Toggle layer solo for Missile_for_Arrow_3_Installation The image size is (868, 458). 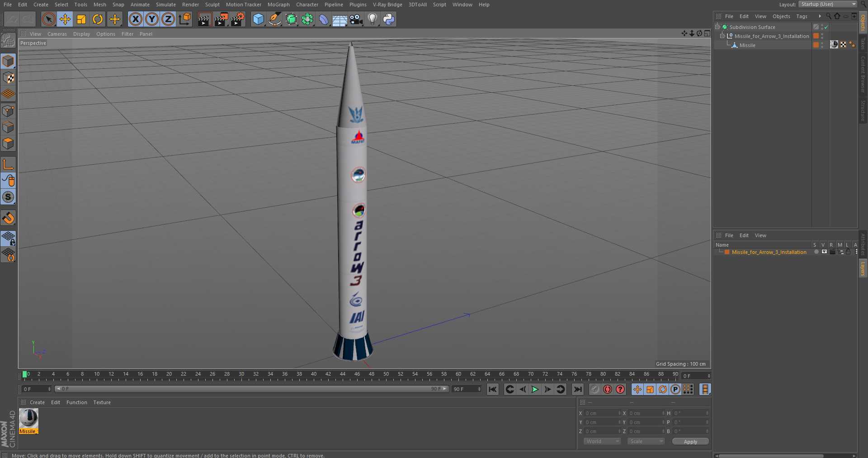click(816, 252)
